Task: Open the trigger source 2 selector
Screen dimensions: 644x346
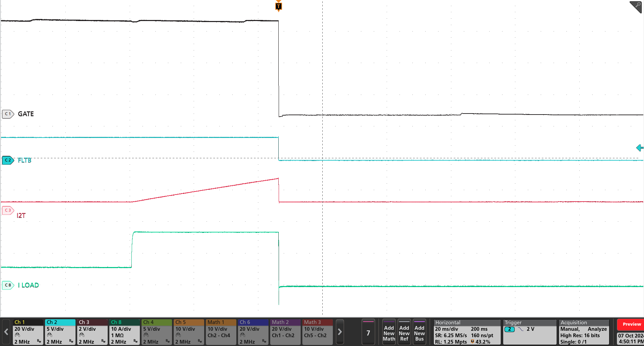Action: tap(509, 329)
